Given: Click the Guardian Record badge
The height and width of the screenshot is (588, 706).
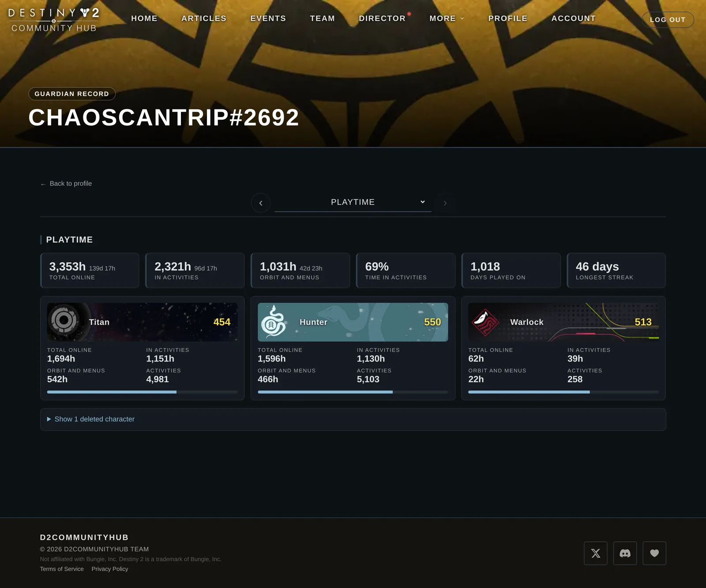Looking at the screenshot, I should click(x=72, y=94).
